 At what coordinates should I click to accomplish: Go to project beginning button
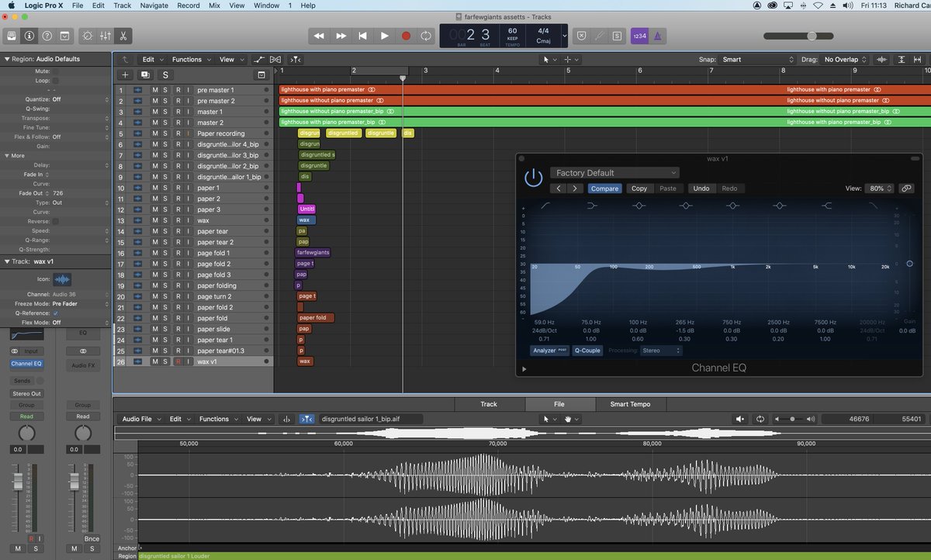tap(362, 36)
